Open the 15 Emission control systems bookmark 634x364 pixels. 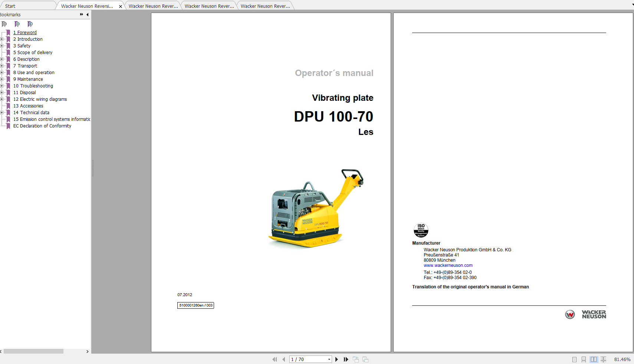(x=52, y=119)
